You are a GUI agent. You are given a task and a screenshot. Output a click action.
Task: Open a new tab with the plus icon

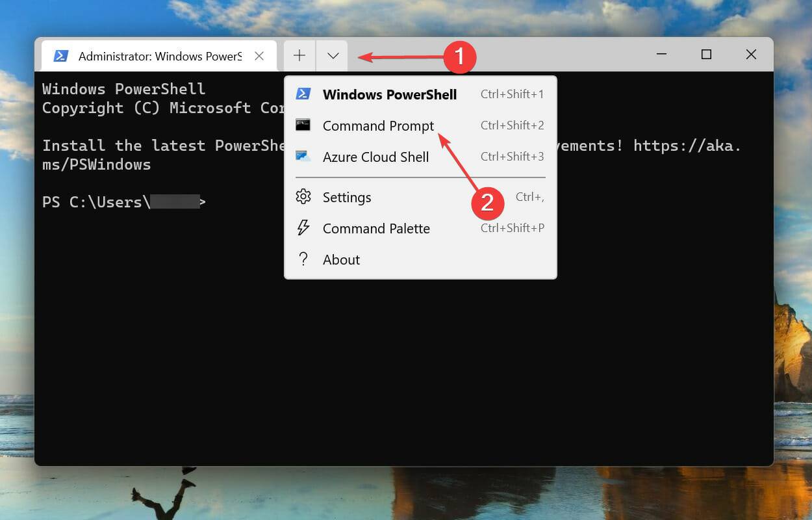(299, 55)
